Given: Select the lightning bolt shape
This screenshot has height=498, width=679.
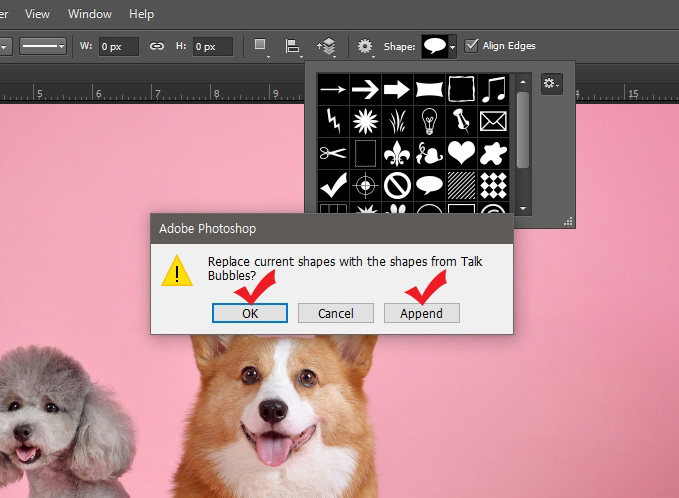Looking at the screenshot, I should tap(333, 121).
